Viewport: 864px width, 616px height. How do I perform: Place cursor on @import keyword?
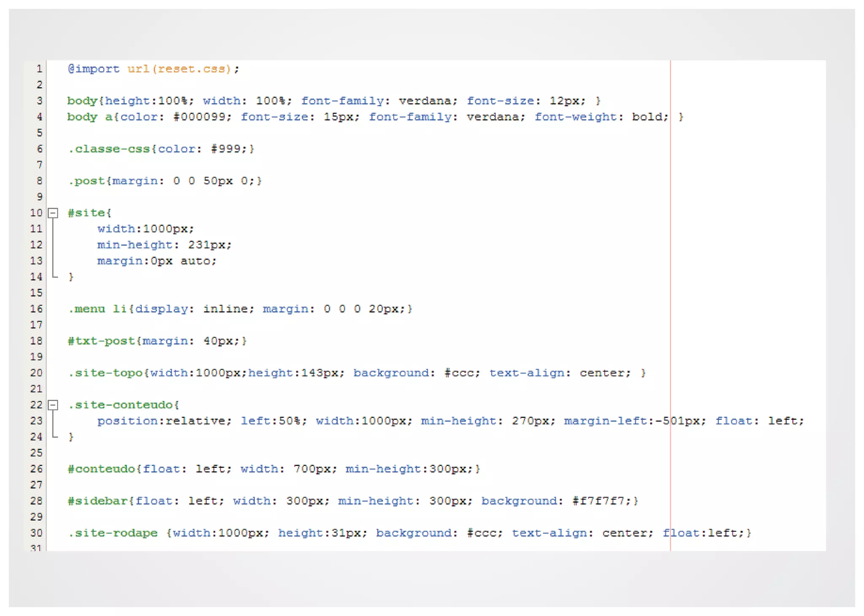pyautogui.click(x=94, y=69)
